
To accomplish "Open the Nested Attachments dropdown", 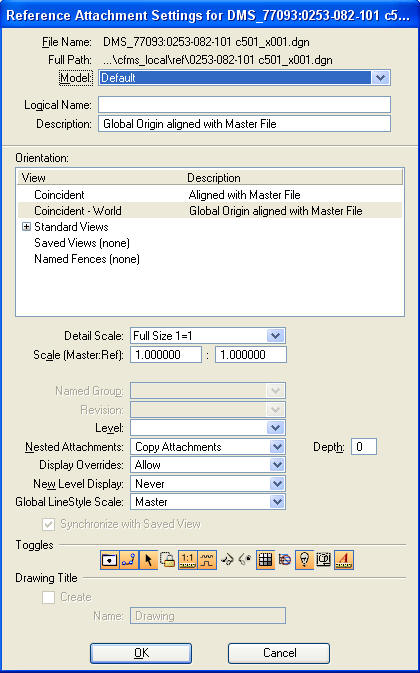I will (x=208, y=446).
